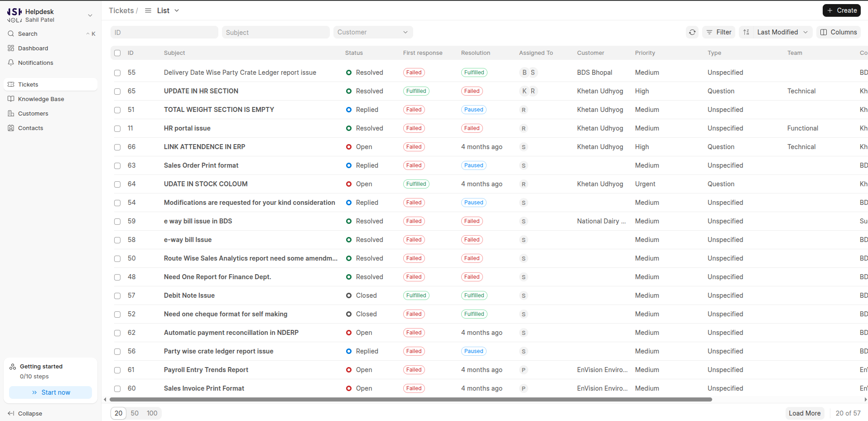Open the Last Modified sort dropdown

775,32
